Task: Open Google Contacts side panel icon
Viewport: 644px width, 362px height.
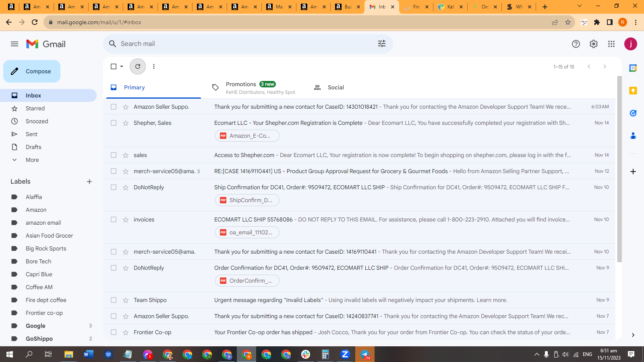Action: (633, 136)
